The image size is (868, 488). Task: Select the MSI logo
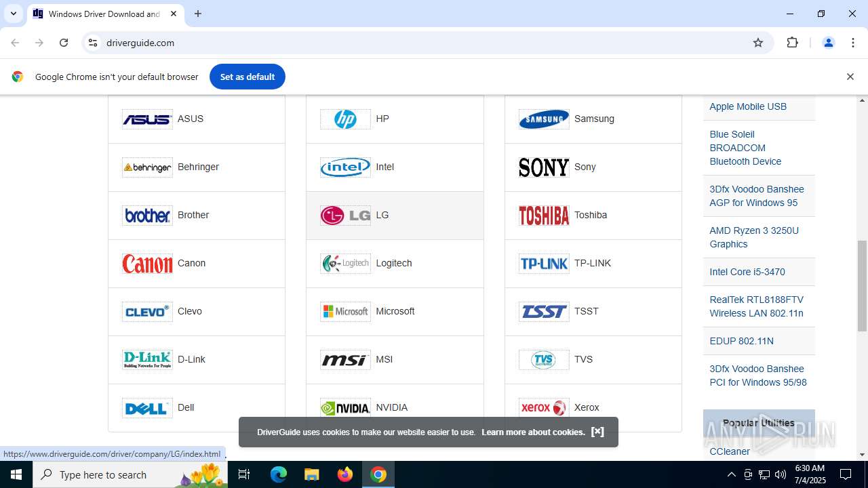(x=345, y=360)
